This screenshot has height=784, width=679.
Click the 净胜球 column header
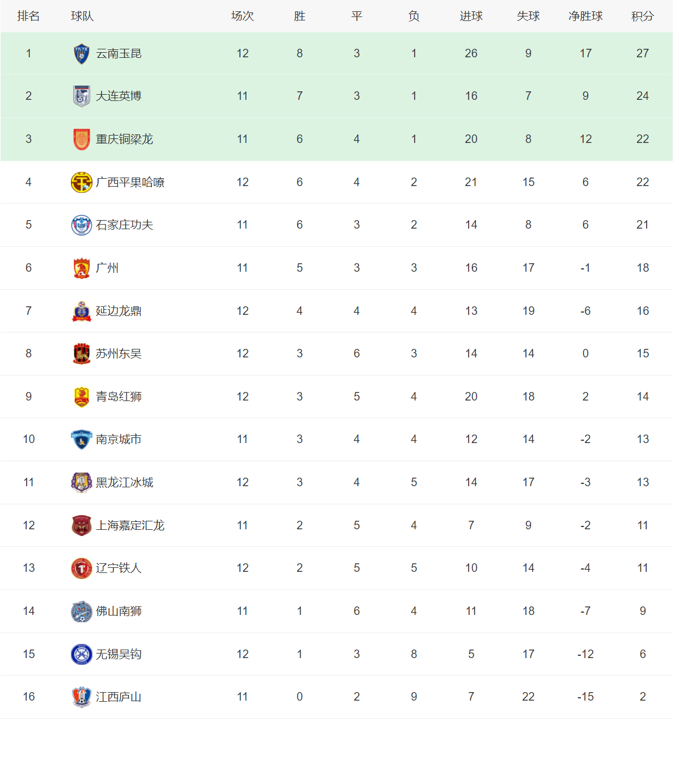(x=585, y=16)
